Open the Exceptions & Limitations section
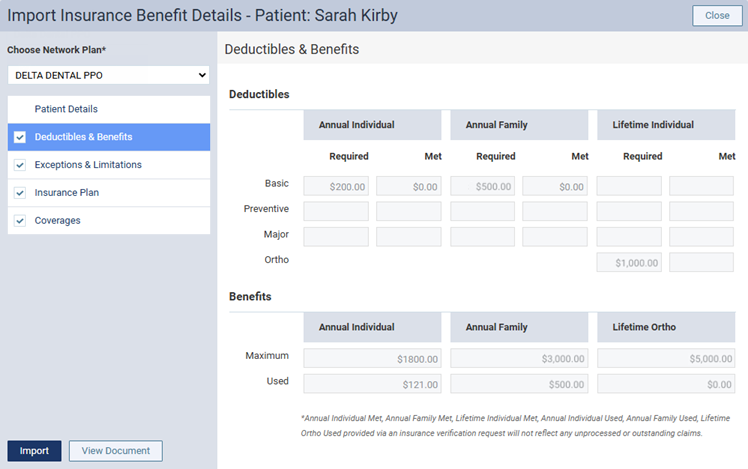 (88, 165)
